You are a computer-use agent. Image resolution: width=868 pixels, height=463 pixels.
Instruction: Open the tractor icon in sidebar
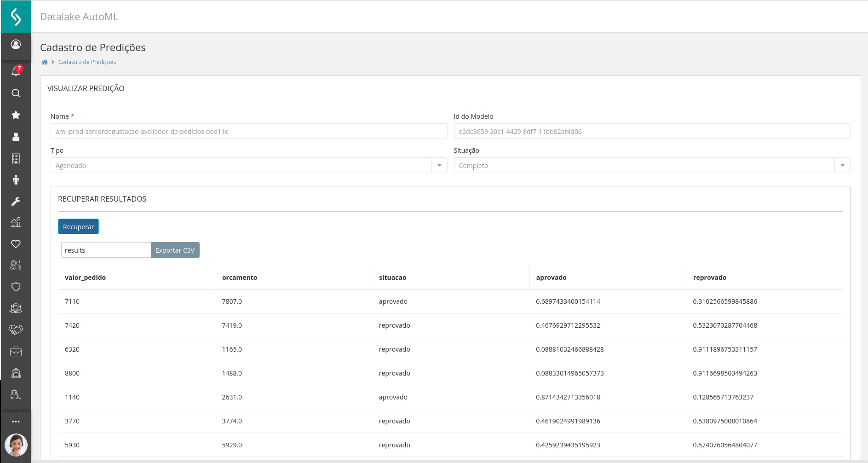(x=16, y=266)
